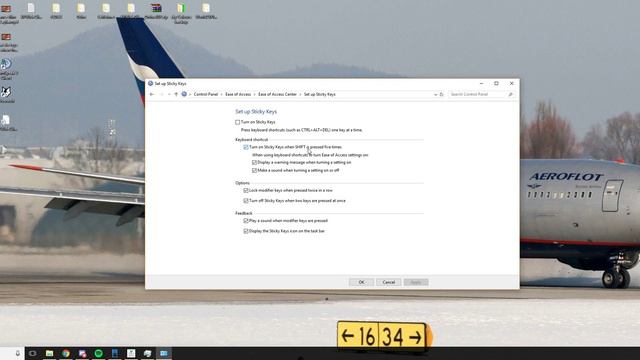Viewport: 640px width, 360px height.
Task: Expand chevron after Control Panel breadcrumb
Action: (222, 94)
